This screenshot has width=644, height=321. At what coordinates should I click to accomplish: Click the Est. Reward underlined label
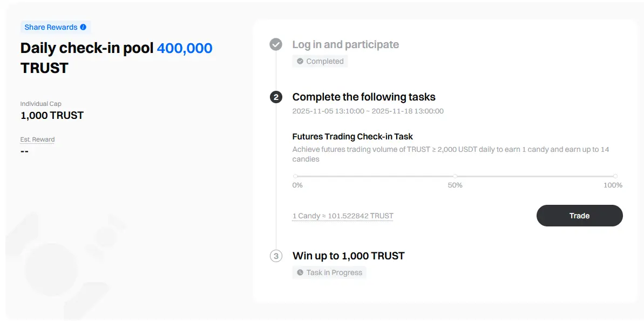37,139
